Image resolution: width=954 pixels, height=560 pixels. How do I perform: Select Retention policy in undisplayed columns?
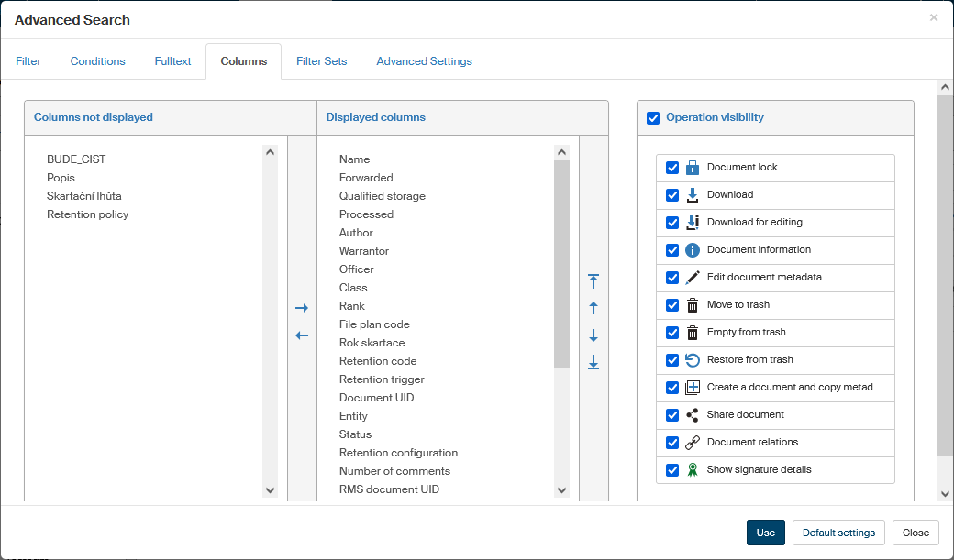click(x=88, y=214)
